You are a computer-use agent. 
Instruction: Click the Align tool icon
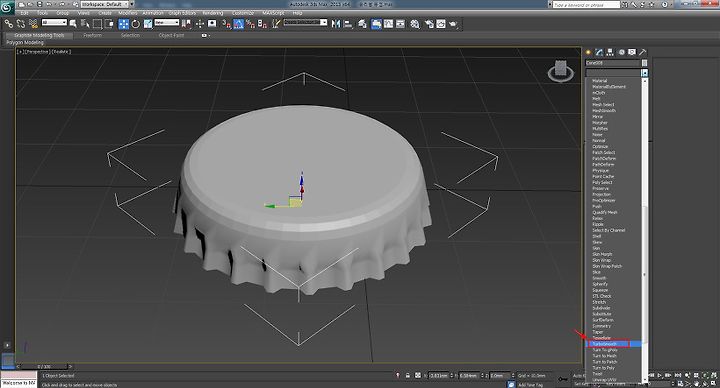(348, 23)
